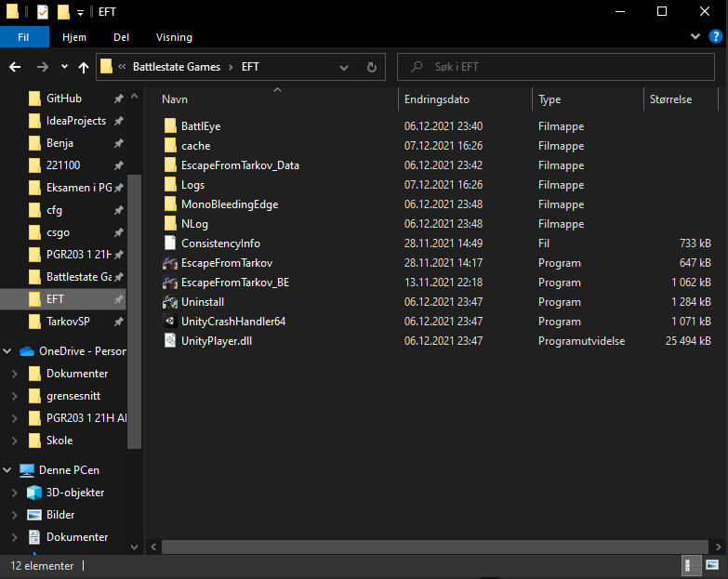Expand the ribbon with the chevron
Image resolution: width=728 pixels, height=579 pixels.
coord(695,36)
